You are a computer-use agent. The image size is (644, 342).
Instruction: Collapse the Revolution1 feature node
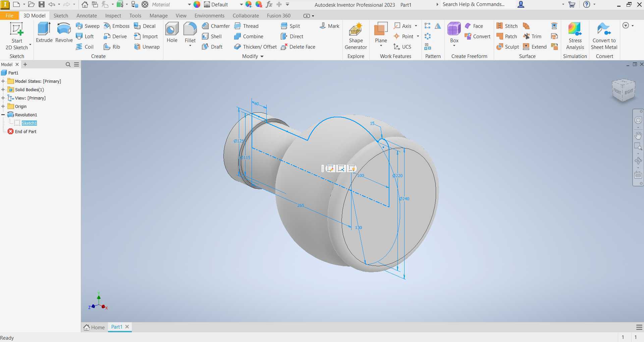3,115
